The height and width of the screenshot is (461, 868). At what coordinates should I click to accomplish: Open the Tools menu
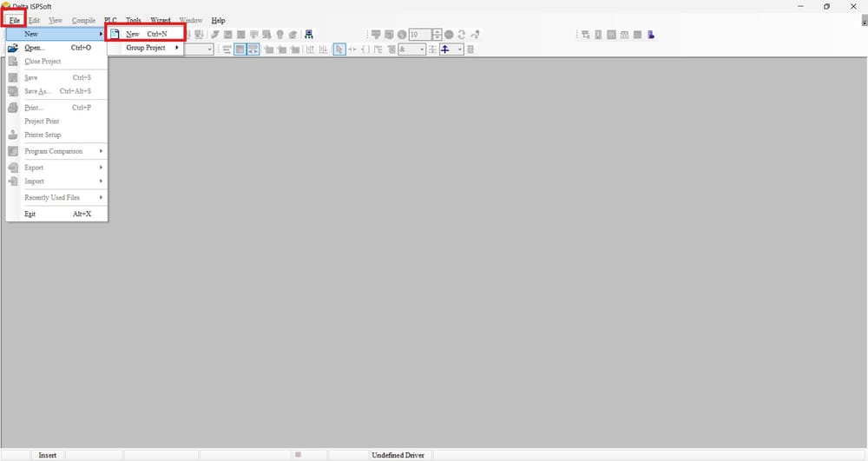point(133,20)
